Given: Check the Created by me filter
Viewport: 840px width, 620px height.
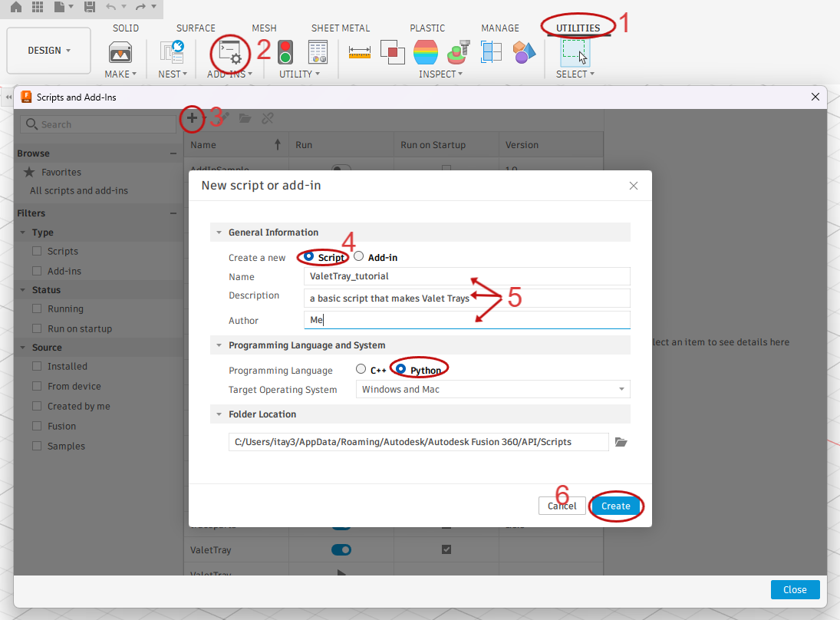Looking at the screenshot, I should tap(37, 406).
